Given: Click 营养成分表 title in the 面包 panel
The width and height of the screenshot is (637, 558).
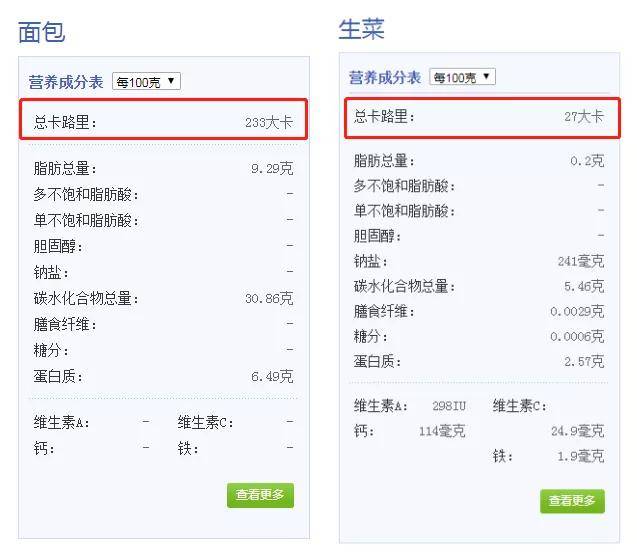Looking at the screenshot, I should coord(66,82).
